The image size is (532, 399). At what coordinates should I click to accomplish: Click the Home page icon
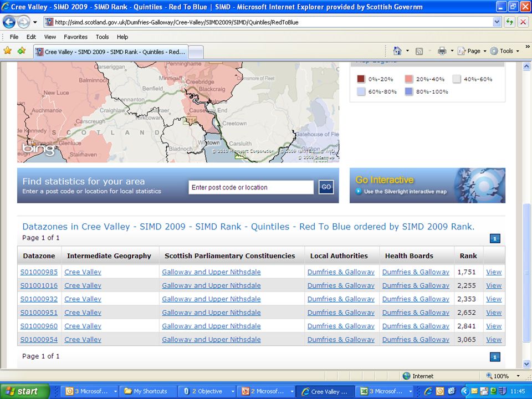coord(397,51)
